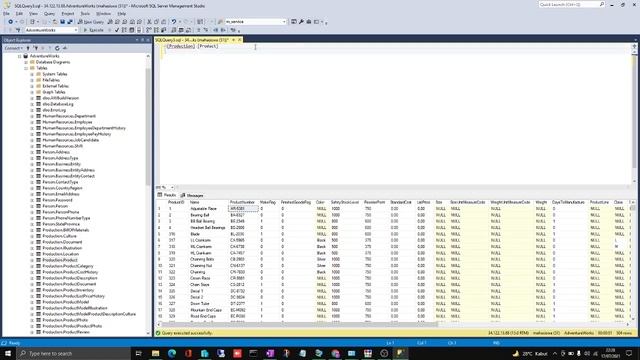Click the Save All icon
Viewport: 640px width, 360px height.
70,22
